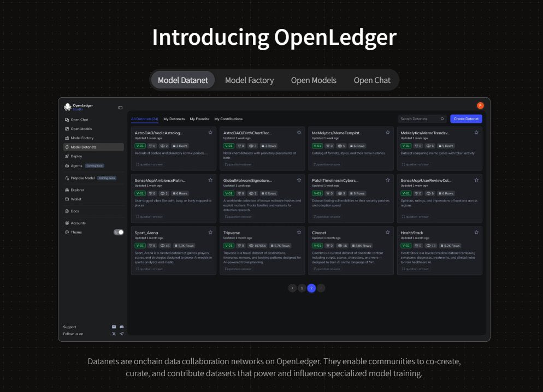
Task: Open the PatchTimelinesinCybers datanet title
Action: (335, 180)
